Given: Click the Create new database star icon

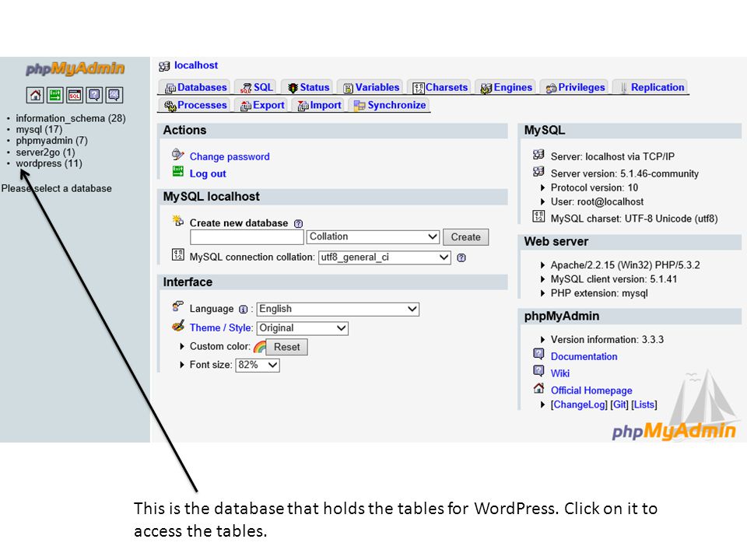Looking at the screenshot, I should click(177, 220).
